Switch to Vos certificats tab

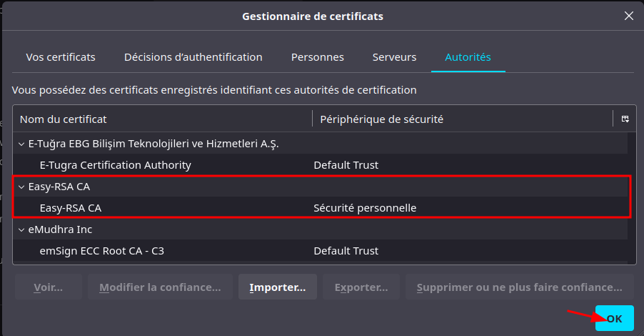(61, 57)
